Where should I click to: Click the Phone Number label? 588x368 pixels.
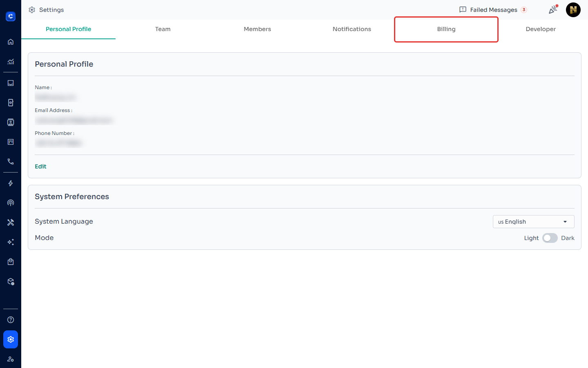point(54,133)
